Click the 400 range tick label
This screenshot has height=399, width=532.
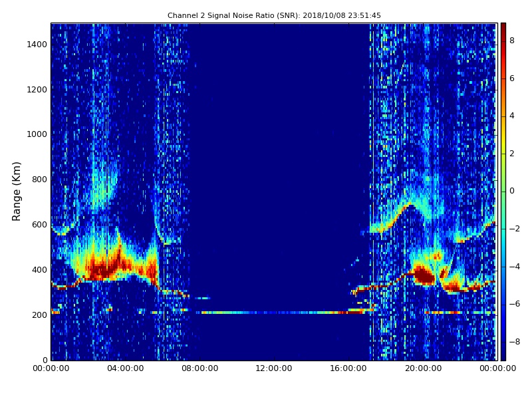(x=39, y=269)
